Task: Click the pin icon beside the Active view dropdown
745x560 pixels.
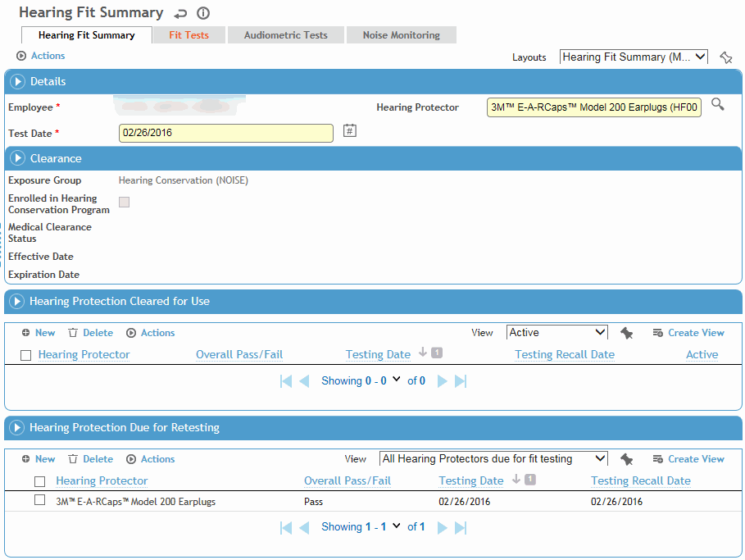Action: [626, 333]
